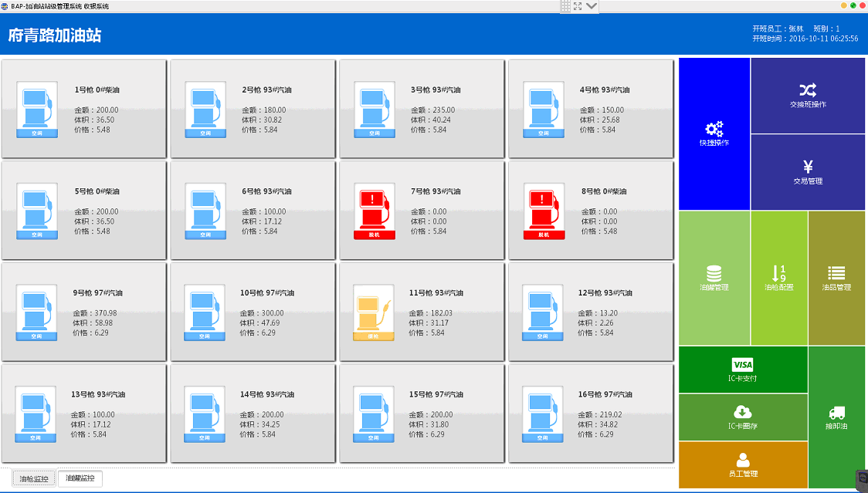Open 接卸油 truck unloading tile
Screen dimensions: 868x493
click(836, 417)
